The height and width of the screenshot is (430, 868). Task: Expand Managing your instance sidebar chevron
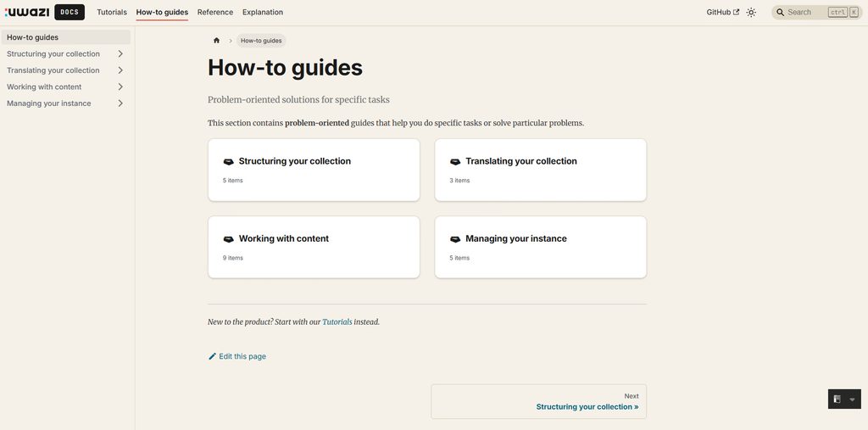[x=120, y=103]
